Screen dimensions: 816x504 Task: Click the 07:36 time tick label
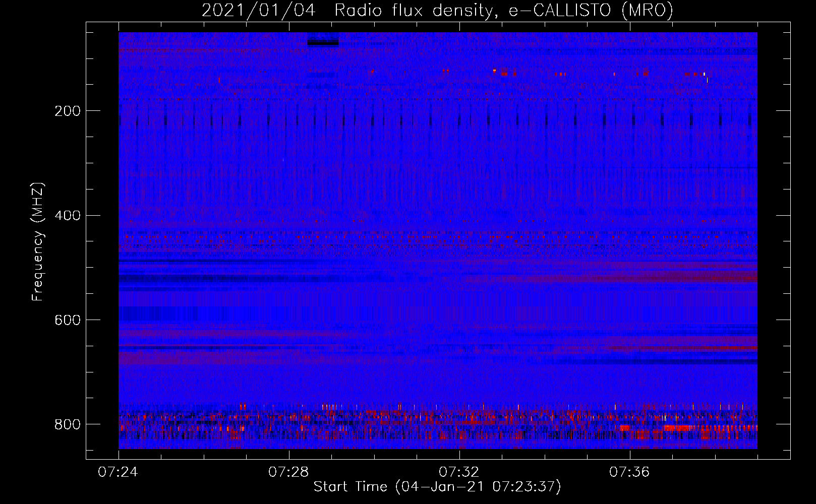tap(630, 472)
